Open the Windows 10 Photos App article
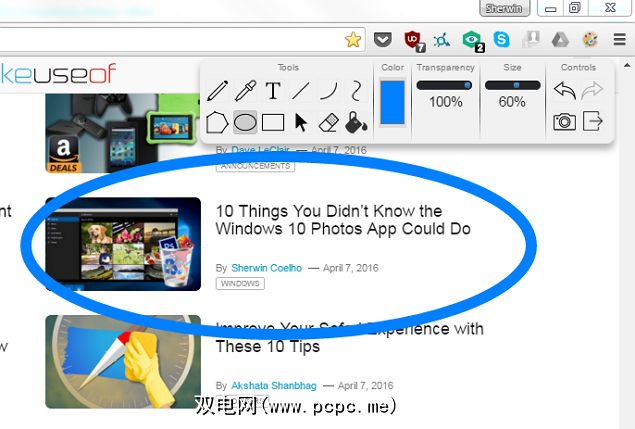This screenshot has height=429, width=635. coord(343,220)
